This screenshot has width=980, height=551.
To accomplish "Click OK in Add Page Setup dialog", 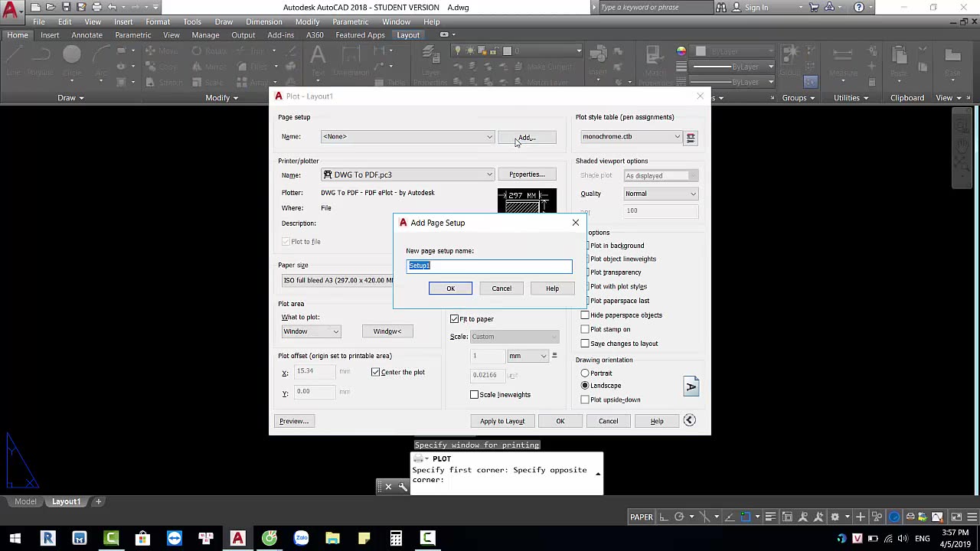I will click(450, 289).
